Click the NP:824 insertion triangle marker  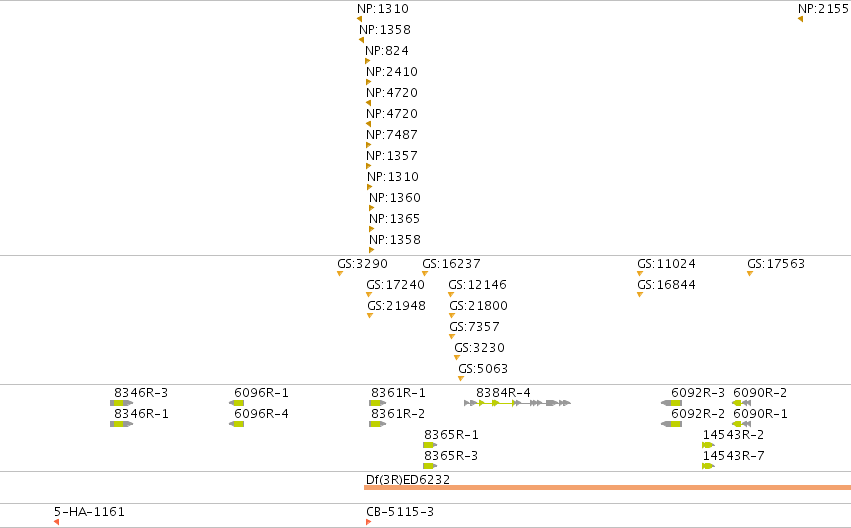[x=367, y=61]
